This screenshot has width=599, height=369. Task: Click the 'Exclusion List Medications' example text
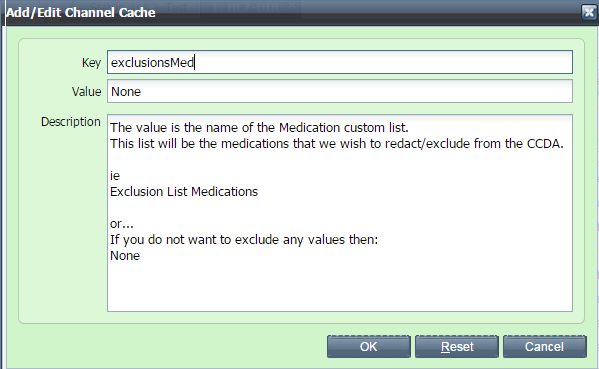[x=184, y=191]
